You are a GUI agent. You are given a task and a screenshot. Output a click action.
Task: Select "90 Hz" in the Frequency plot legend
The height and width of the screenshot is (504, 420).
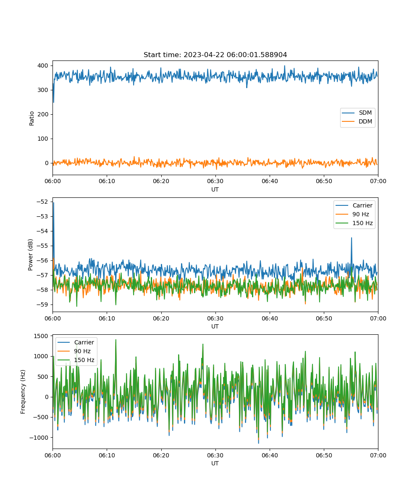tap(82, 351)
